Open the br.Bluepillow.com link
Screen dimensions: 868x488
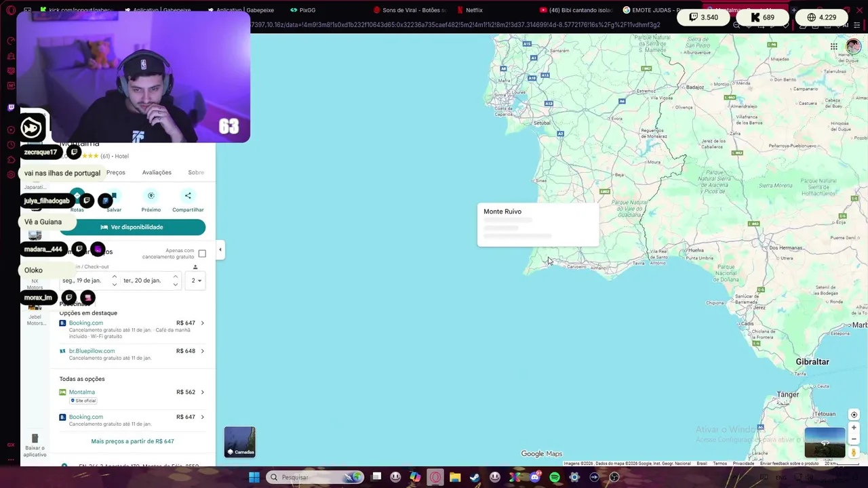(92, 351)
